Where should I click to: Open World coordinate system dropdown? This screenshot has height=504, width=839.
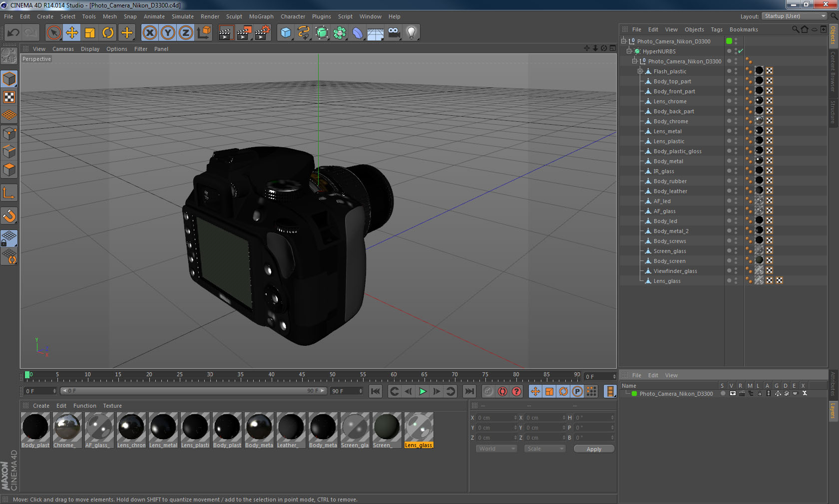click(496, 449)
